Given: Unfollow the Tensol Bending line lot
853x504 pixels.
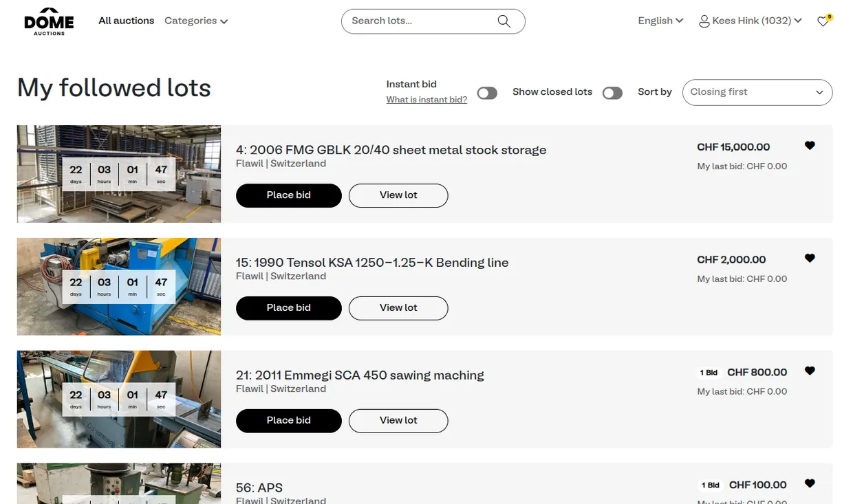Looking at the screenshot, I should (x=810, y=259).
